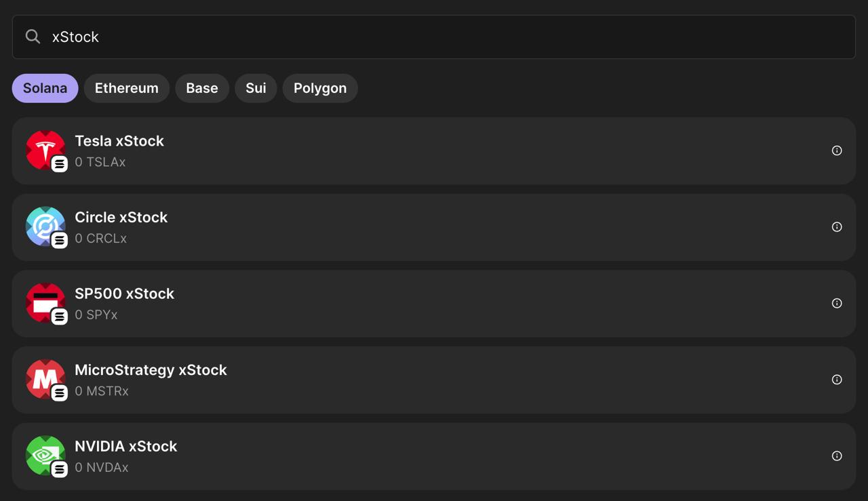
Task: Click the 0 SPYx balance text
Action: 96,315
